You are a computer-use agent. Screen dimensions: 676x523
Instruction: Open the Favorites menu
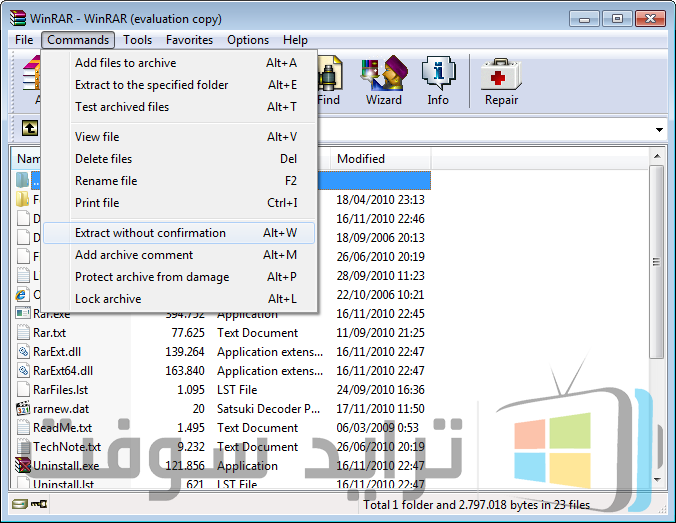tap(189, 40)
